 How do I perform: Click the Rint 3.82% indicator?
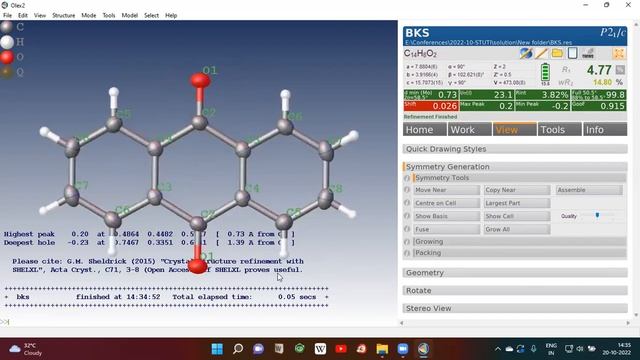(542, 95)
